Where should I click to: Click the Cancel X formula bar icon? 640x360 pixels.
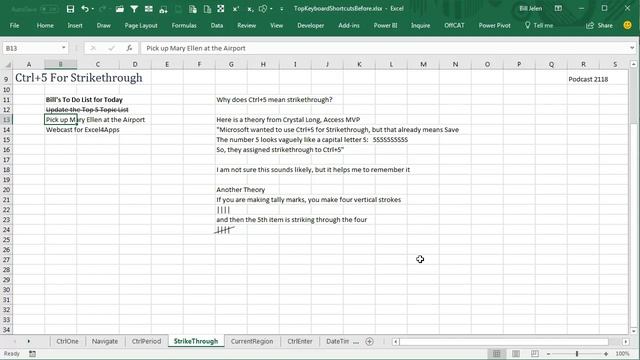[93, 48]
